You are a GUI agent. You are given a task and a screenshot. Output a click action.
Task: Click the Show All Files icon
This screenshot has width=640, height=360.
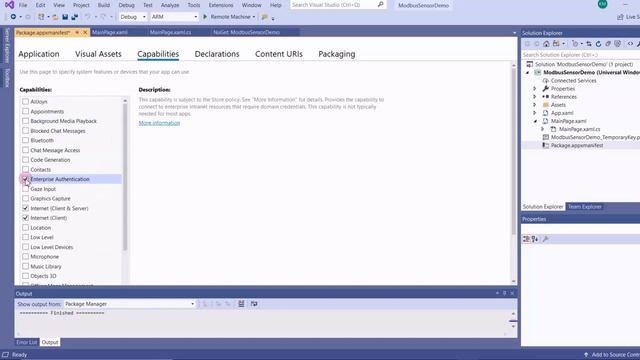pos(618,44)
